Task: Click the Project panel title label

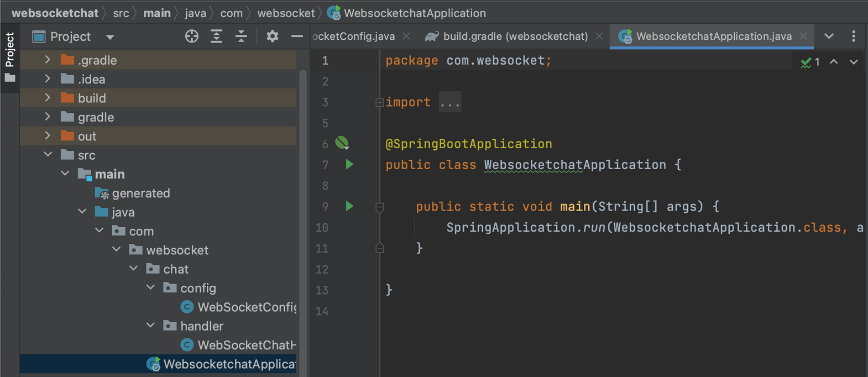Action: coord(70,36)
